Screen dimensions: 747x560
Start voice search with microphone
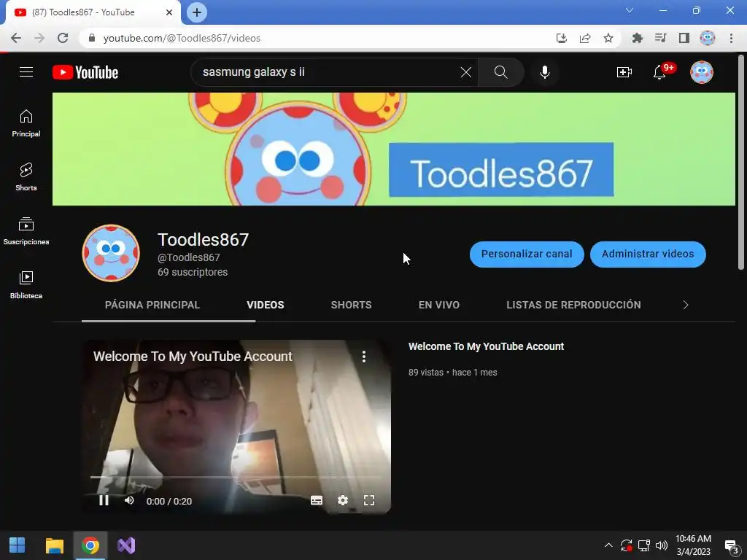point(545,72)
